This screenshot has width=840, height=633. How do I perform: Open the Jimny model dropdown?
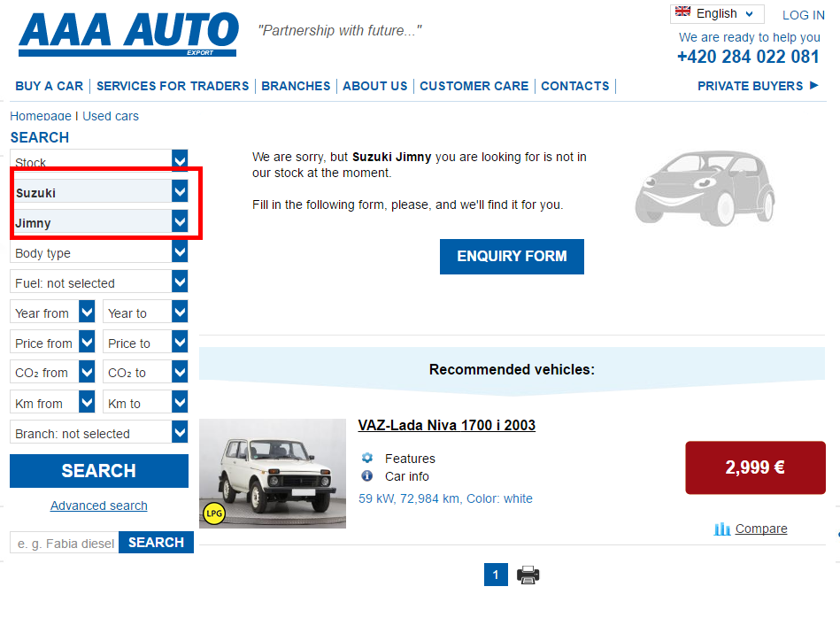click(99, 222)
